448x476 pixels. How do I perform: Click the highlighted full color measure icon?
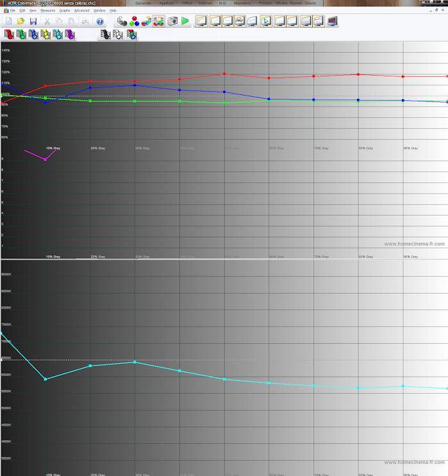159,21
